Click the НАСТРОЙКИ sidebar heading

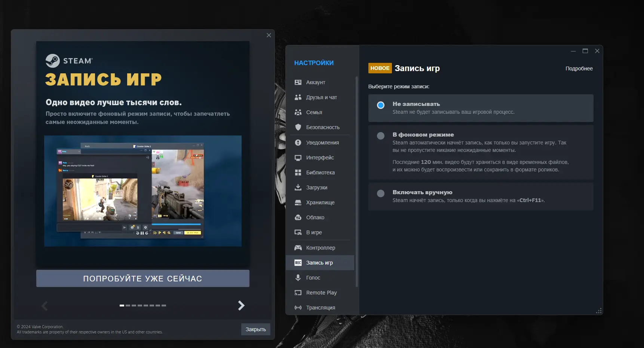[314, 63]
